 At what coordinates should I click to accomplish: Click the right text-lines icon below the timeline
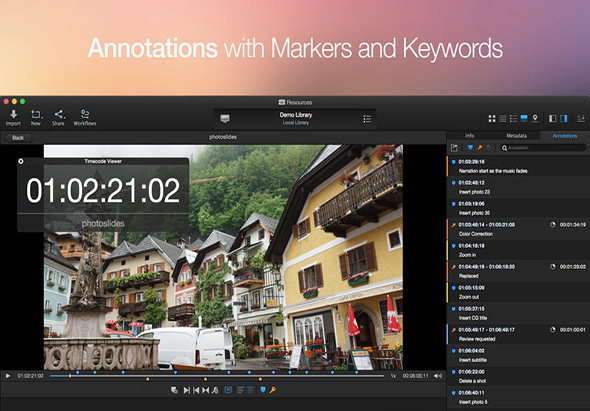pos(251,390)
